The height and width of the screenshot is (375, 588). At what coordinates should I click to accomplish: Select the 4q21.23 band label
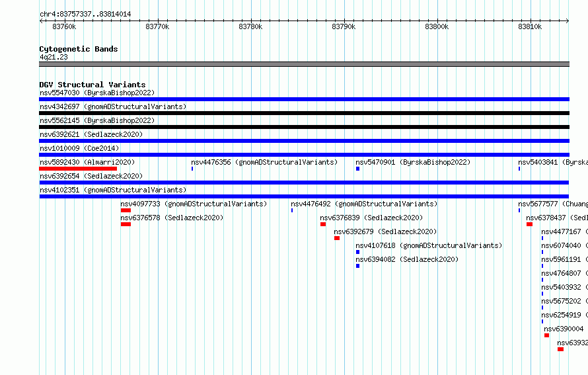54,57
